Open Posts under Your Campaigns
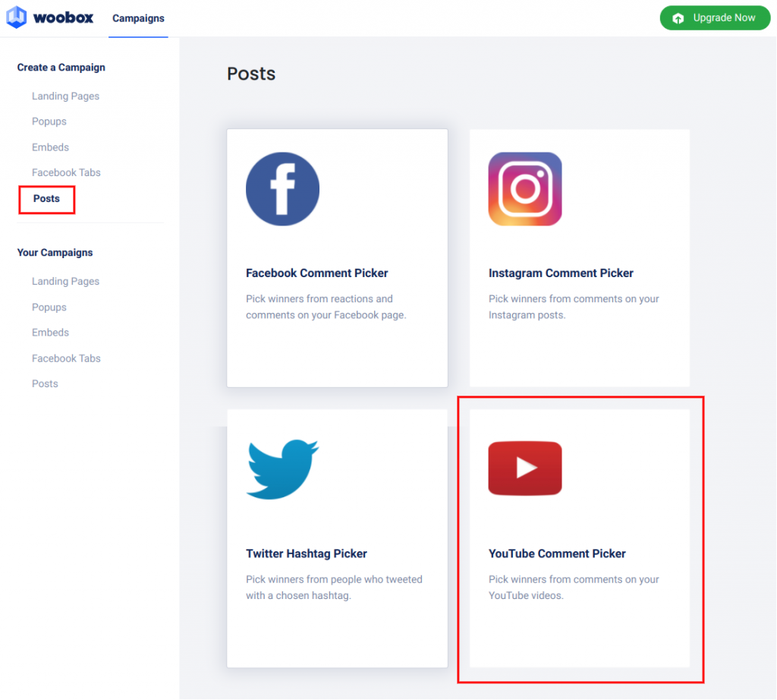The image size is (777, 700). click(x=45, y=383)
